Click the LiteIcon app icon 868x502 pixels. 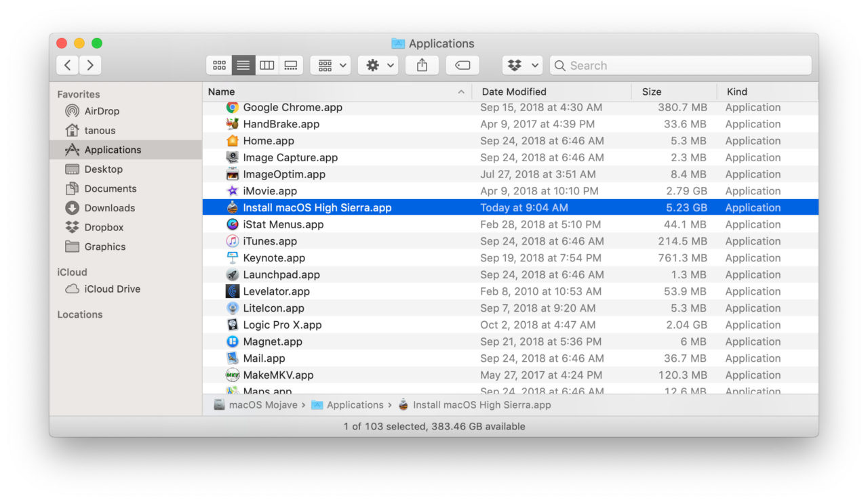(x=233, y=308)
